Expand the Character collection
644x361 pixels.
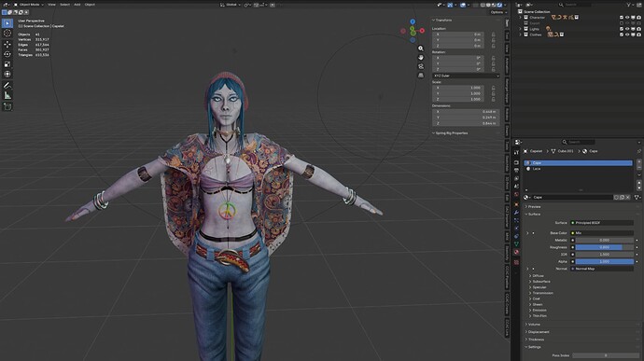pos(520,18)
